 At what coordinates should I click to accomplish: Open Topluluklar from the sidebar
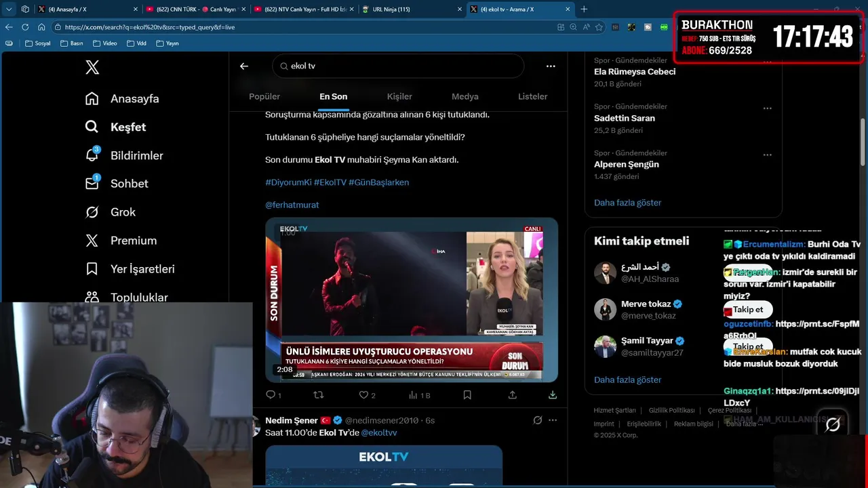coord(126,297)
